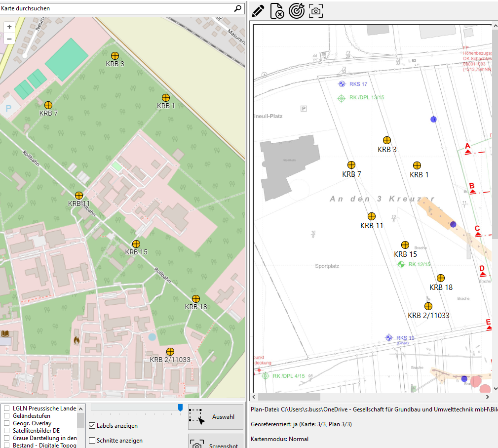This screenshot has width=498, height=448.
Task: Select the KRB 15 marker on plan
Action: click(405, 245)
